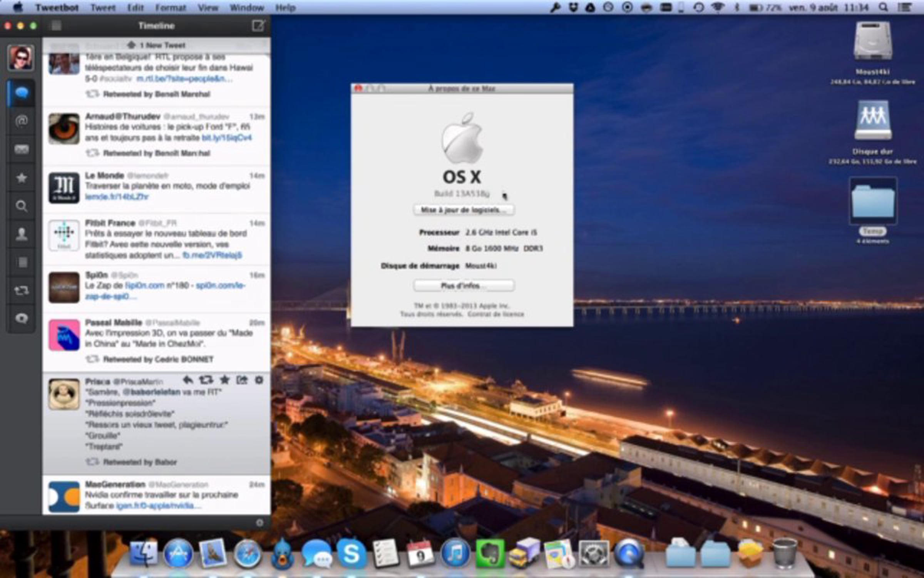The image size is (924, 578).
Task: Open the Mute filters tab in sidebar
Action: (22, 318)
